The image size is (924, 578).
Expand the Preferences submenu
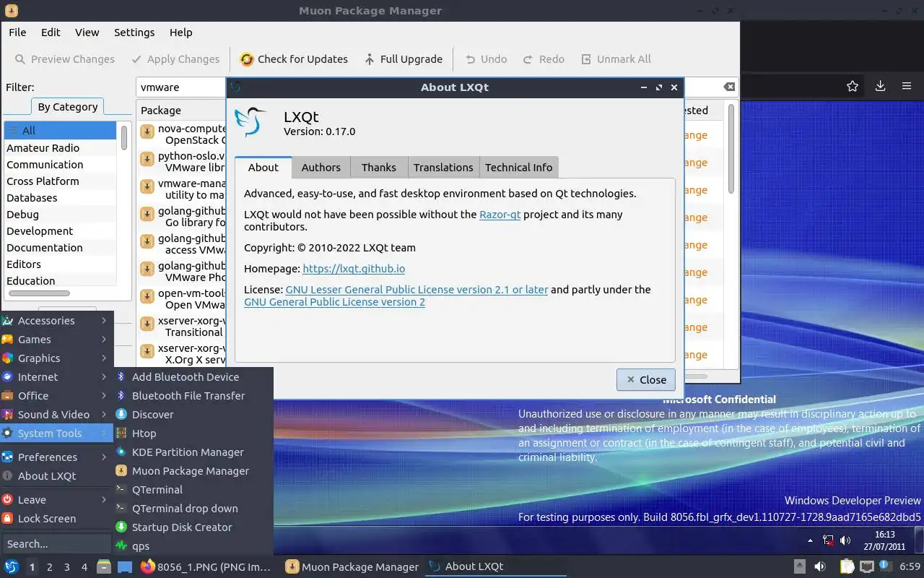(56, 457)
